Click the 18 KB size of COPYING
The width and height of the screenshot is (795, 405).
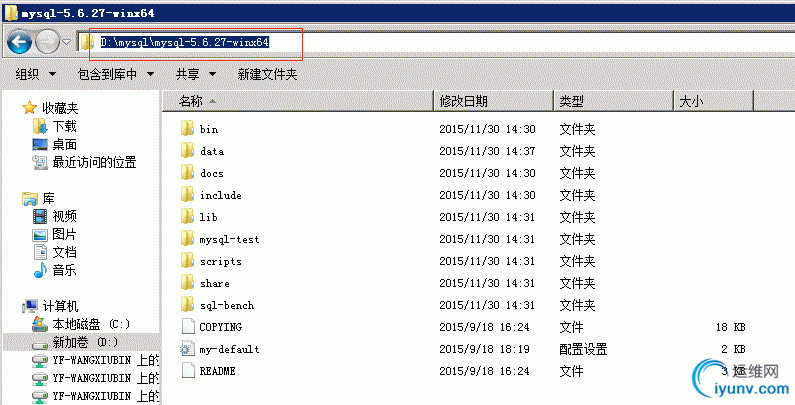click(x=731, y=327)
